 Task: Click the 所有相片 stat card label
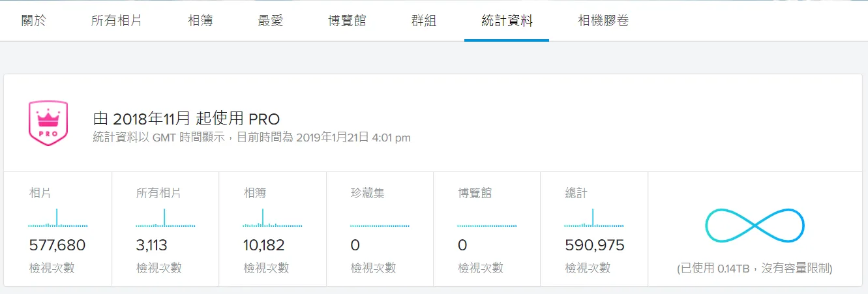tap(158, 193)
